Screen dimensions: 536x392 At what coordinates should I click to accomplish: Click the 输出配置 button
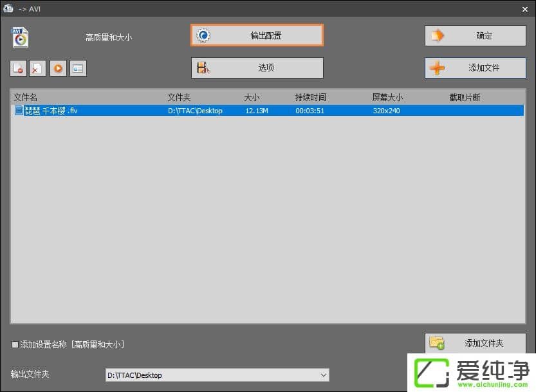[256, 35]
